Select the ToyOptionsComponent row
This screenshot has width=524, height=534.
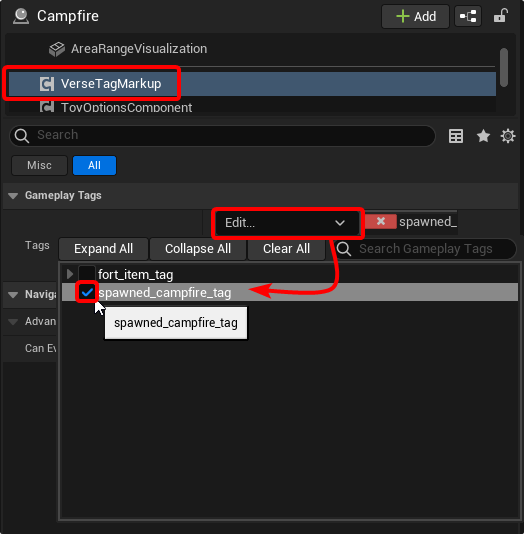click(251, 106)
